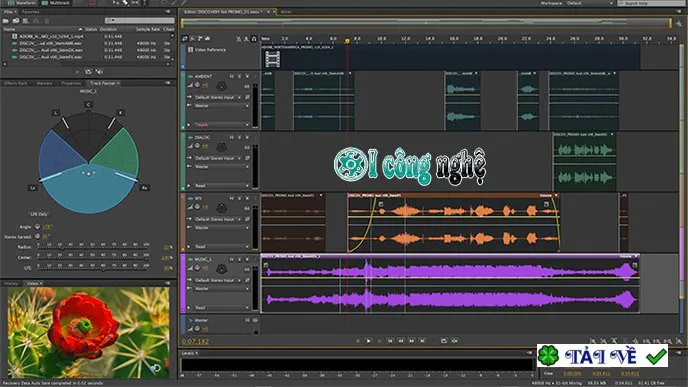This screenshot has height=387, width=688.
Task: Click the New File icon in Files panel
Action: pyautogui.click(x=25, y=21)
